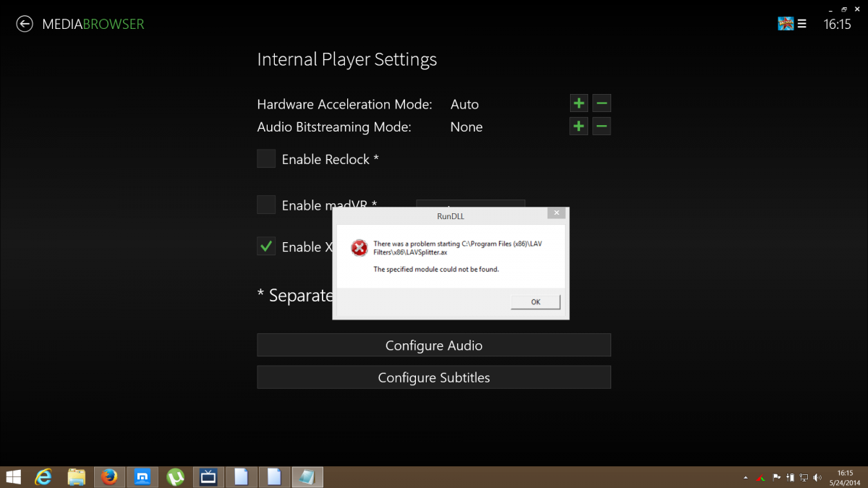Viewport: 868px width, 488px height.
Task: Show hidden system tray icons
Action: 746,477
